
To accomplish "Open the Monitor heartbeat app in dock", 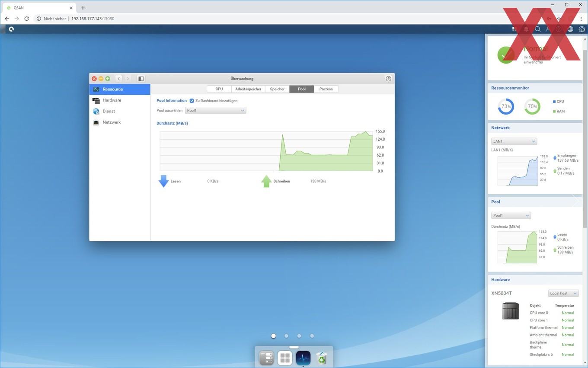I will pyautogui.click(x=303, y=358).
